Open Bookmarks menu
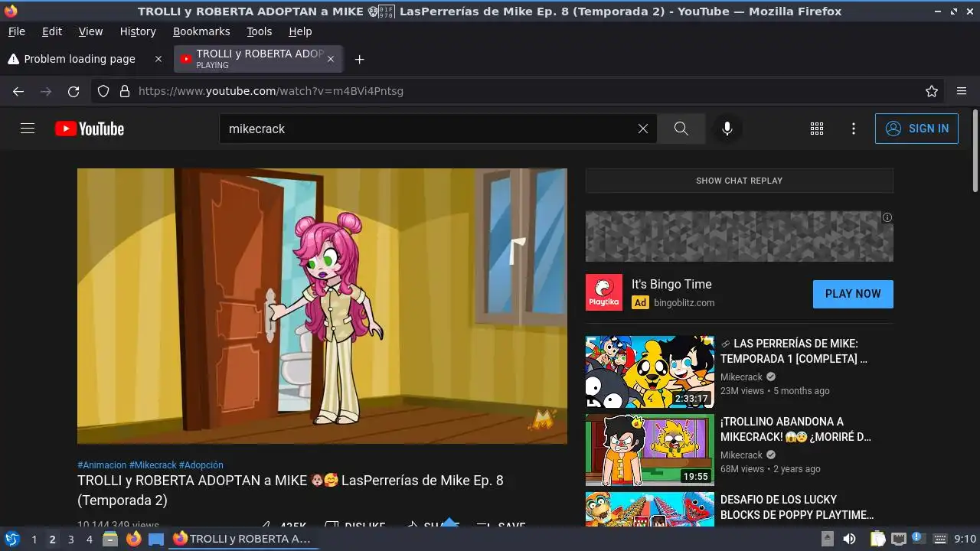The width and height of the screenshot is (980, 551). 201,31
